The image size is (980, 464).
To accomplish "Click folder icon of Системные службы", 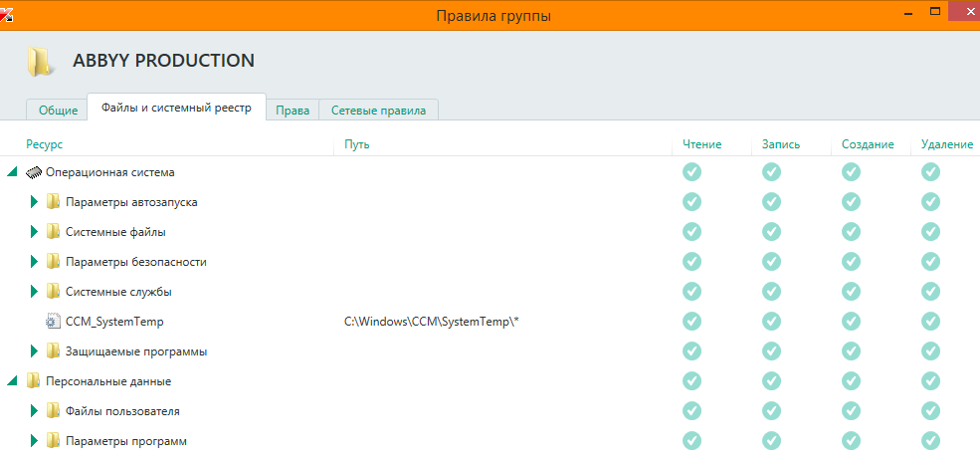I will [x=53, y=292].
